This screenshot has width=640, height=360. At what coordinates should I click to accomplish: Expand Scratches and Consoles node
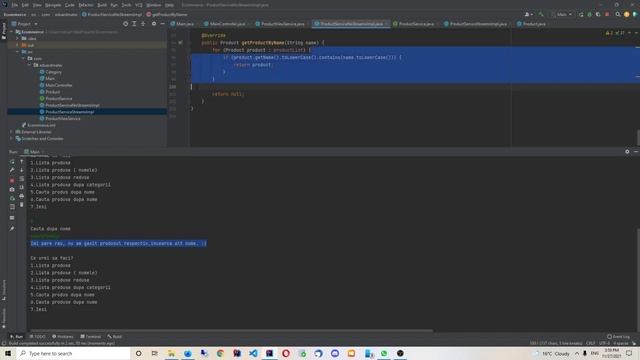11,138
